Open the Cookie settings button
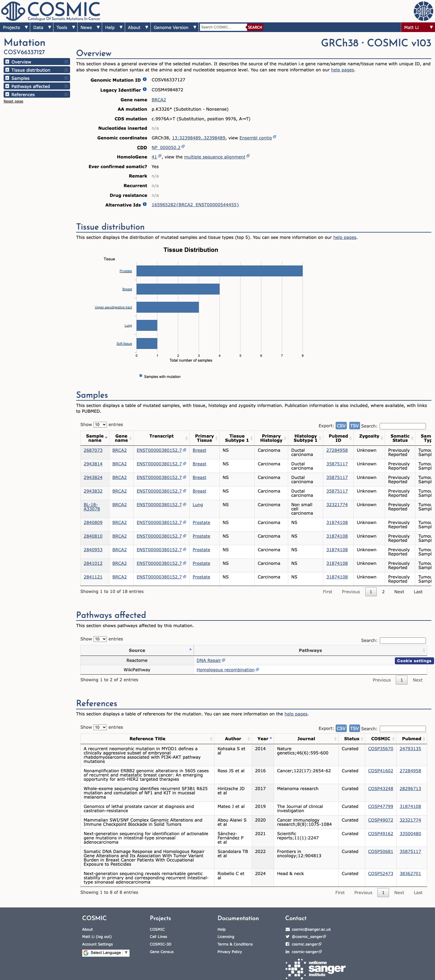Viewport: 435px width, 980px height. pyautogui.click(x=414, y=660)
